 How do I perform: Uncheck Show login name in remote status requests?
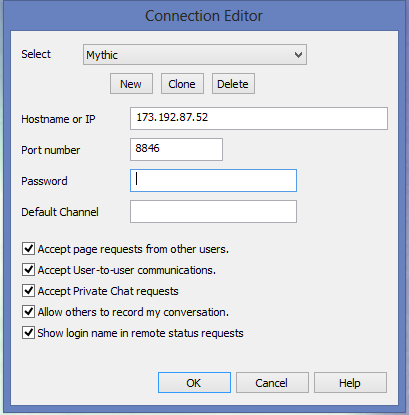[x=28, y=333]
